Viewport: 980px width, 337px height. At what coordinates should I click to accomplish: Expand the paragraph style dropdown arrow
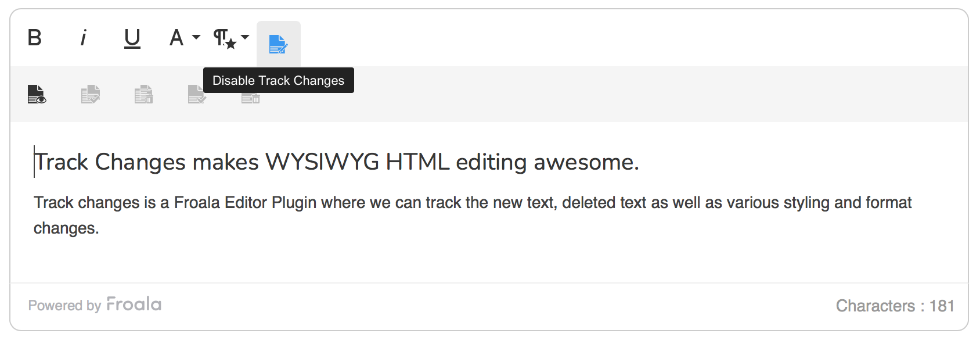(245, 37)
